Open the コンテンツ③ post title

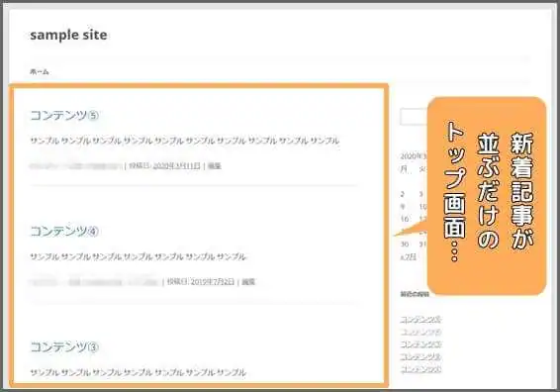[x=64, y=347]
